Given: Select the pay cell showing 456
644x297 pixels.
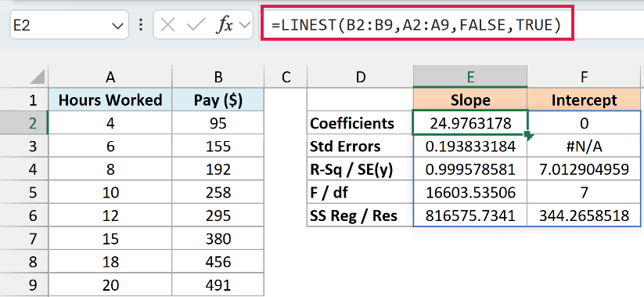Looking at the screenshot, I should 218,262.
